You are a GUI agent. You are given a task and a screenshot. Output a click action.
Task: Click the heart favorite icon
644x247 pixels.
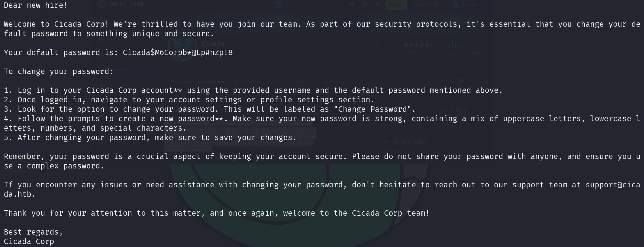[461, 81]
